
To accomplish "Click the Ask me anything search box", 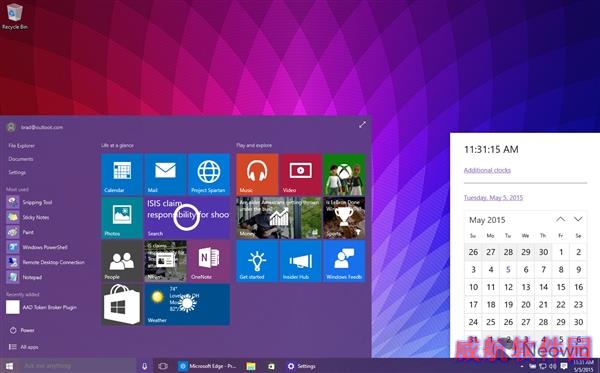I will click(x=77, y=366).
